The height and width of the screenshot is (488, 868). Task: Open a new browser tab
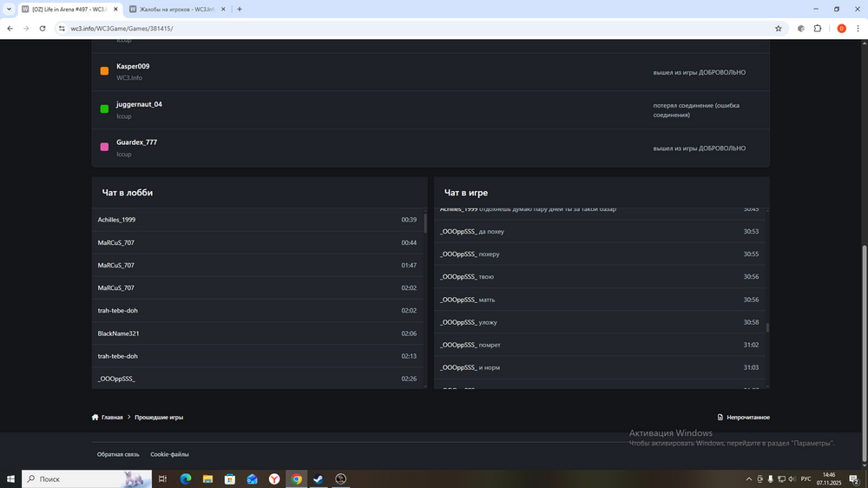pyautogui.click(x=240, y=9)
